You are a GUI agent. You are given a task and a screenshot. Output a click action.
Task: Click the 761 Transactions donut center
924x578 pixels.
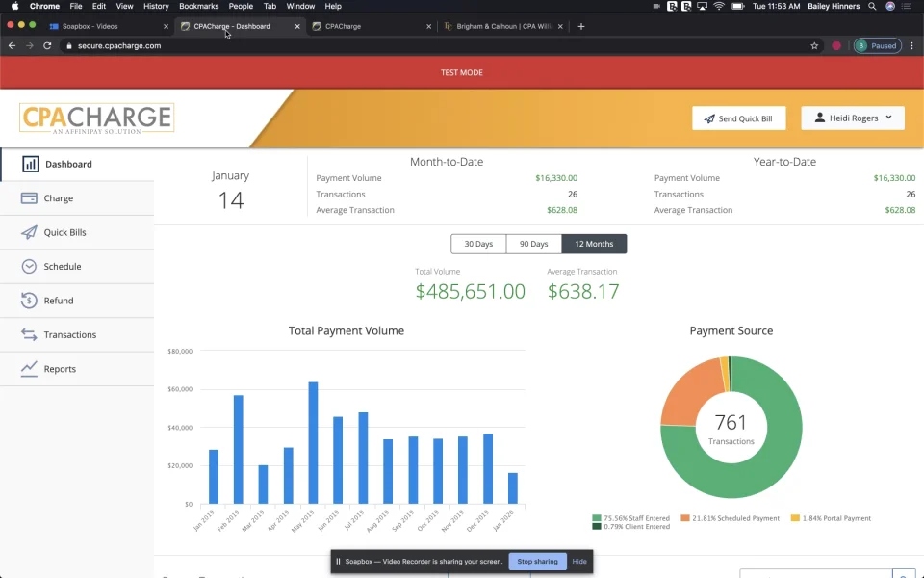click(731, 428)
